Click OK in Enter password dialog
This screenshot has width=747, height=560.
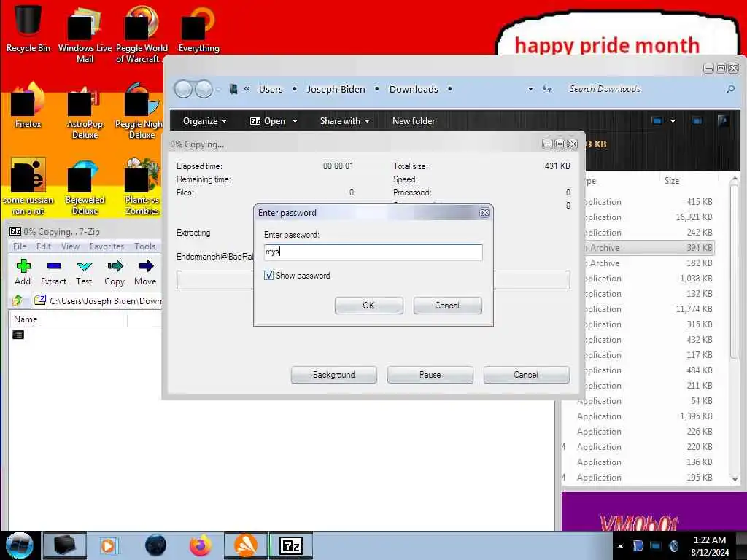[x=368, y=306]
